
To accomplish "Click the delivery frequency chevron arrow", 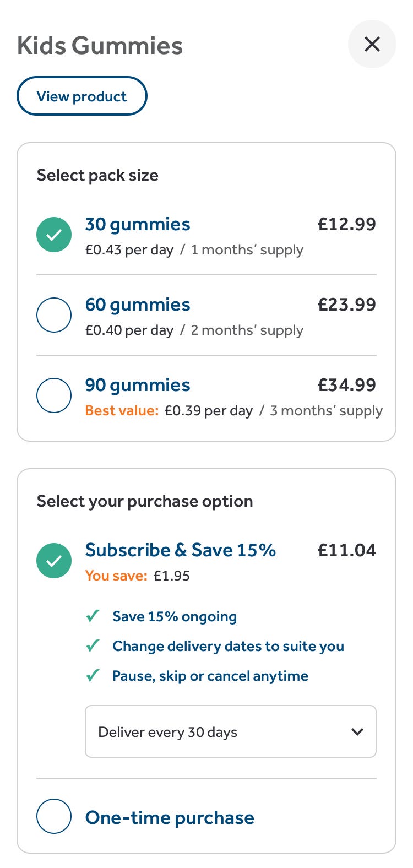I will [x=357, y=732].
